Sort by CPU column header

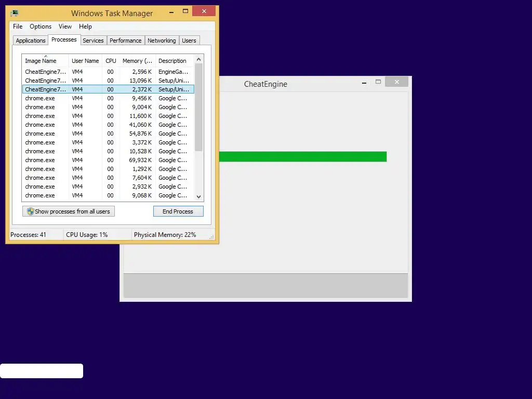click(x=111, y=61)
